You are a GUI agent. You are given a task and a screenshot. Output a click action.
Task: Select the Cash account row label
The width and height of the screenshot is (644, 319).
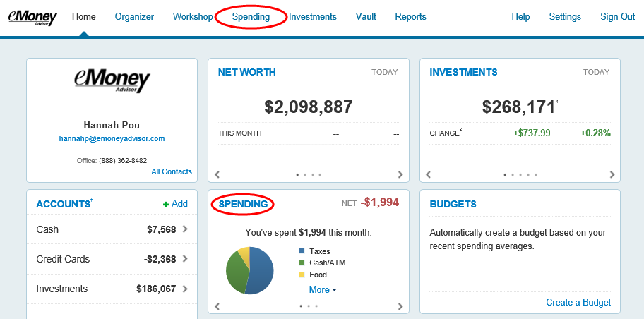point(47,229)
